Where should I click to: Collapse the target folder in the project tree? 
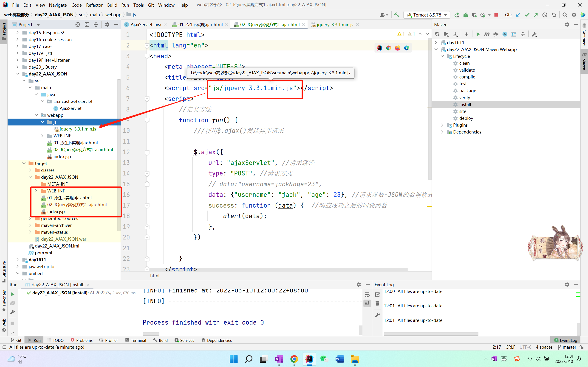pyautogui.click(x=24, y=163)
